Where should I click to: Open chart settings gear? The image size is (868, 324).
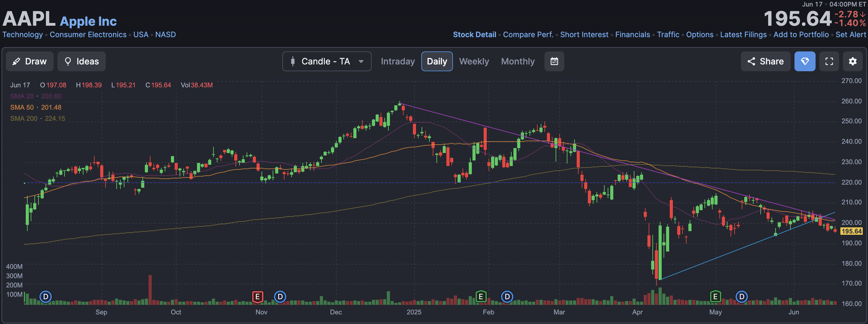pos(852,61)
